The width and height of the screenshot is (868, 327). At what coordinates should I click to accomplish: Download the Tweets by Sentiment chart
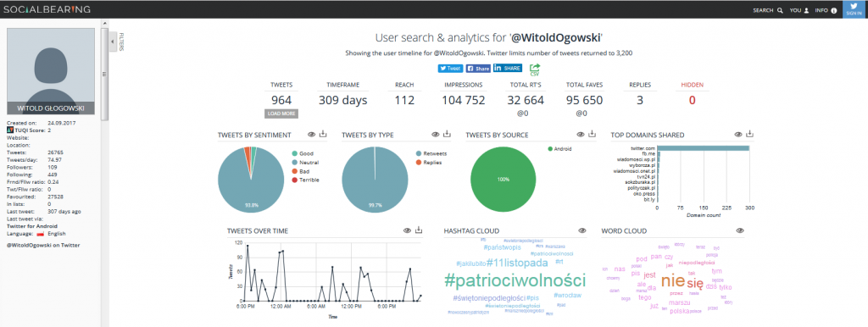coord(323,134)
